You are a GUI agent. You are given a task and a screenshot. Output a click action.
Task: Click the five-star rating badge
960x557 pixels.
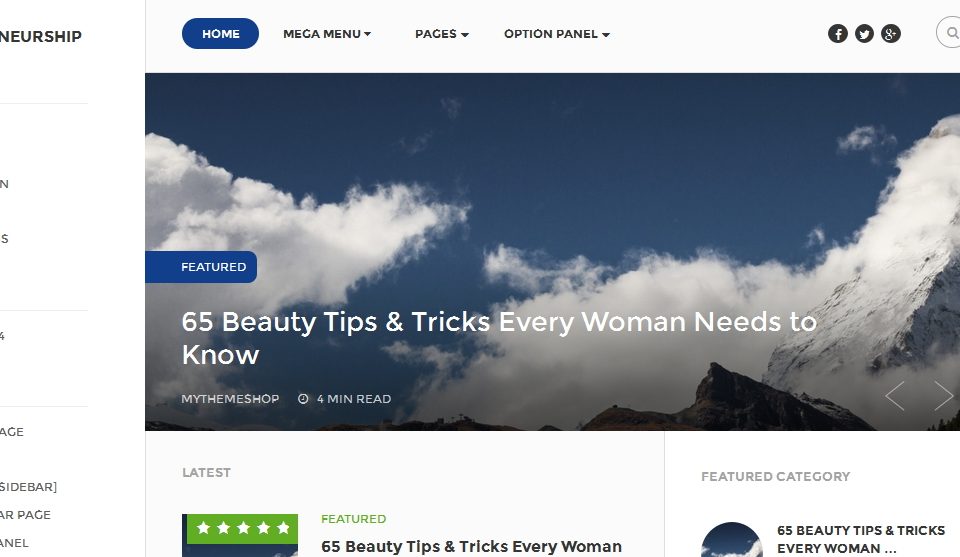242,528
